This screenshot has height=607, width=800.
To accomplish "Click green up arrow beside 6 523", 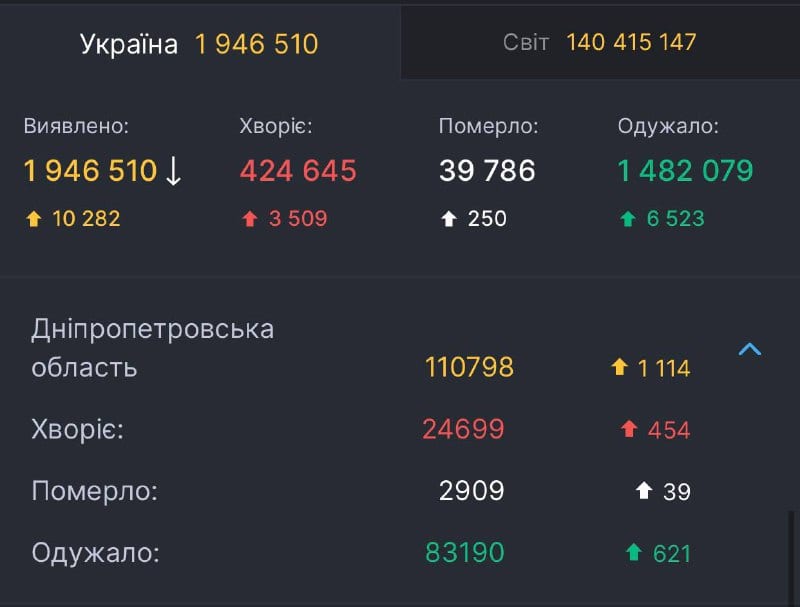I will point(628,219).
